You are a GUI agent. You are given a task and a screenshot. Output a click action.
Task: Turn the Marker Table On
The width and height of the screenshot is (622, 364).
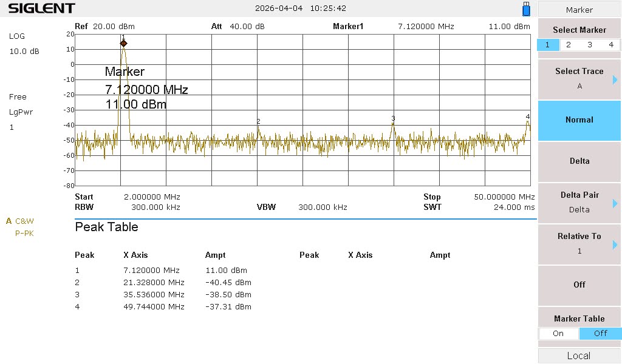click(558, 334)
